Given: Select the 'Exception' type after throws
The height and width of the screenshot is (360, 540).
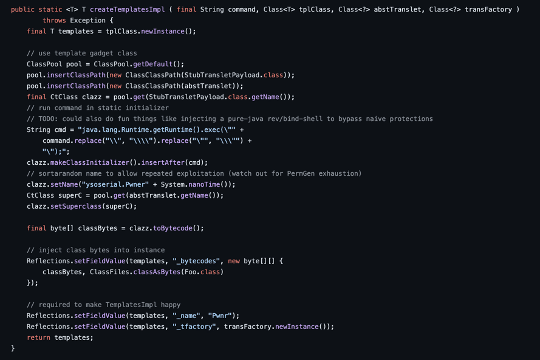Looking at the screenshot, I should 87,21.
